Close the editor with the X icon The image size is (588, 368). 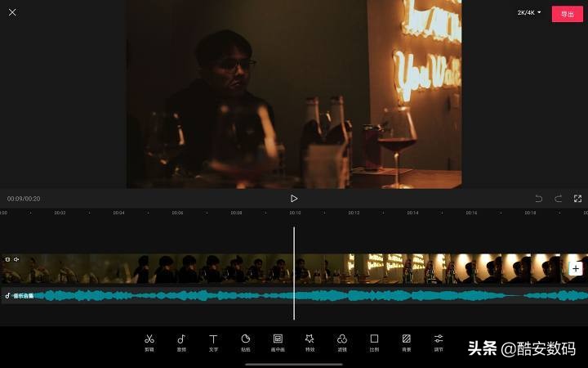[x=12, y=12]
